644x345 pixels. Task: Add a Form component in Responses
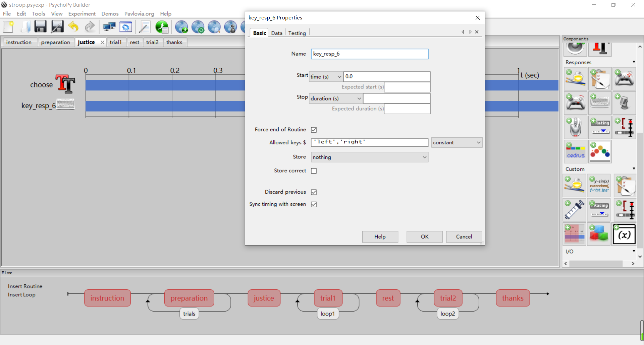[600, 79]
